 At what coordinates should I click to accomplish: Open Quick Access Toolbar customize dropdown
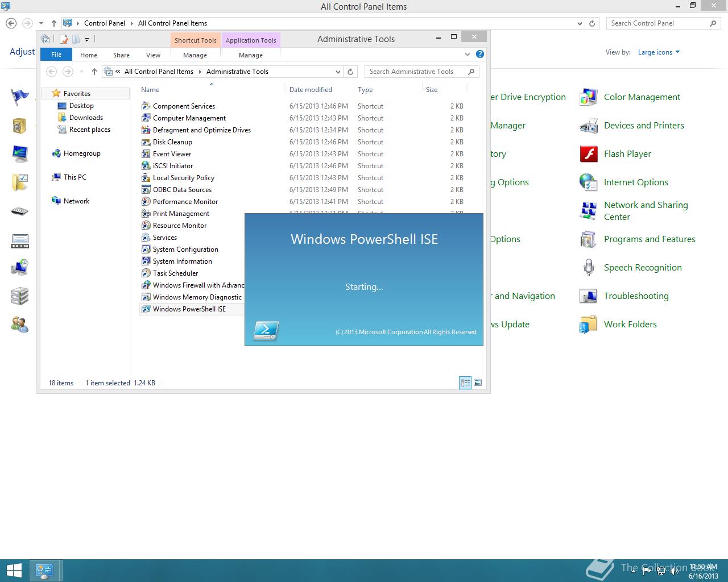pyautogui.click(x=86, y=39)
